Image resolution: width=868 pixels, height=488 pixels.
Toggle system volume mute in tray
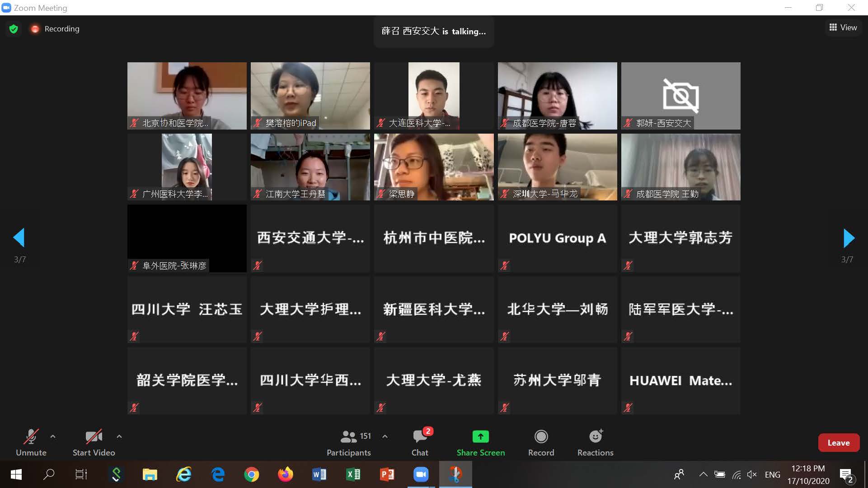pos(752,474)
